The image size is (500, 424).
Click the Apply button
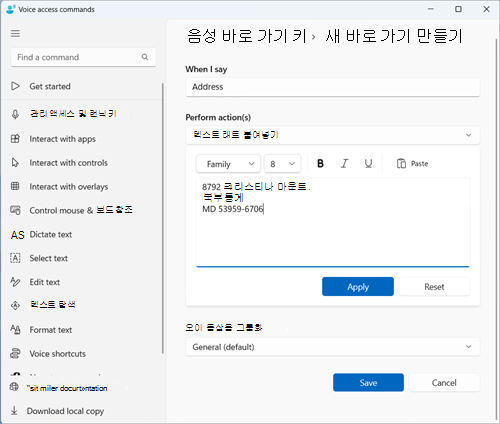tap(358, 287)
